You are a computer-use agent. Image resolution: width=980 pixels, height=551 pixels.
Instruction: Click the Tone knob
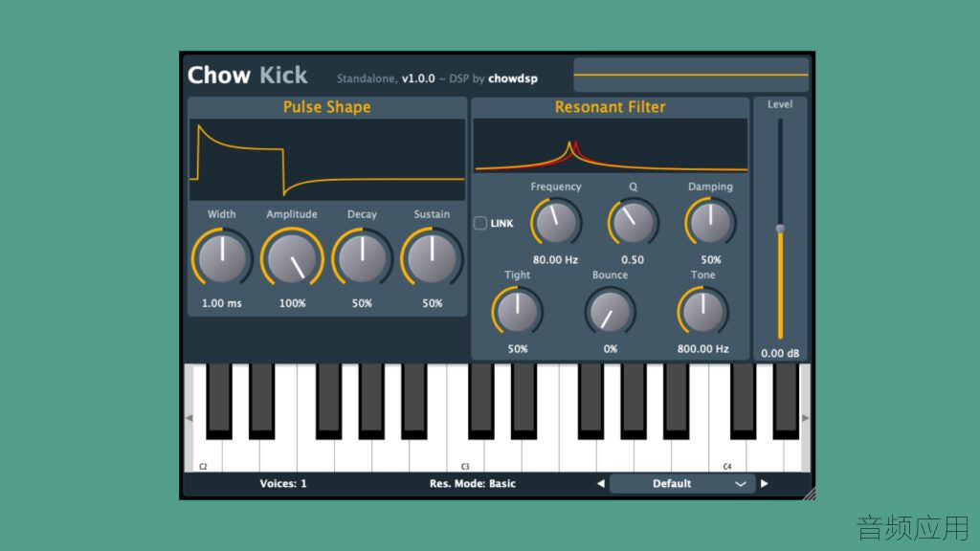point(702,311)
